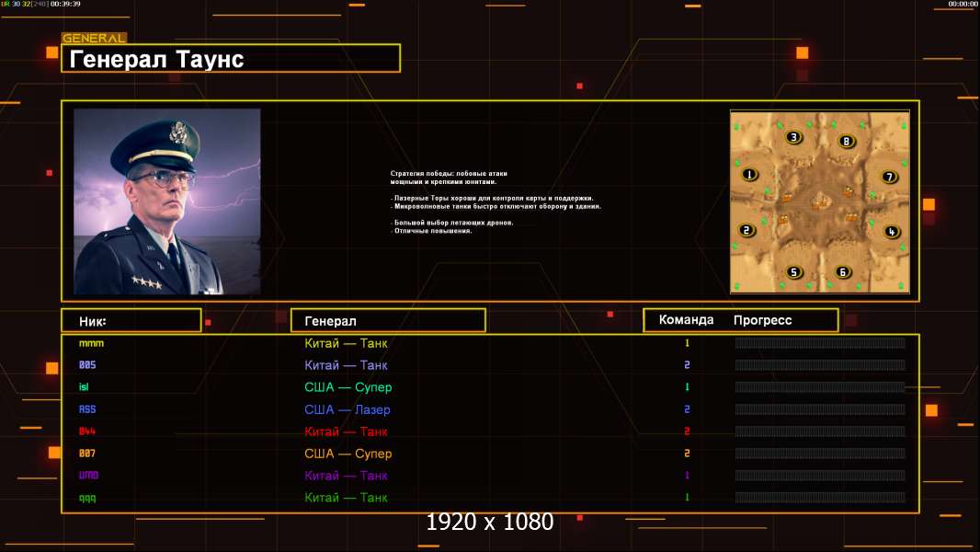The width and height of the screenshot is (980, 552).
Task: Click orange "США — Супер" general entry
Action: [x=348, y=454]
